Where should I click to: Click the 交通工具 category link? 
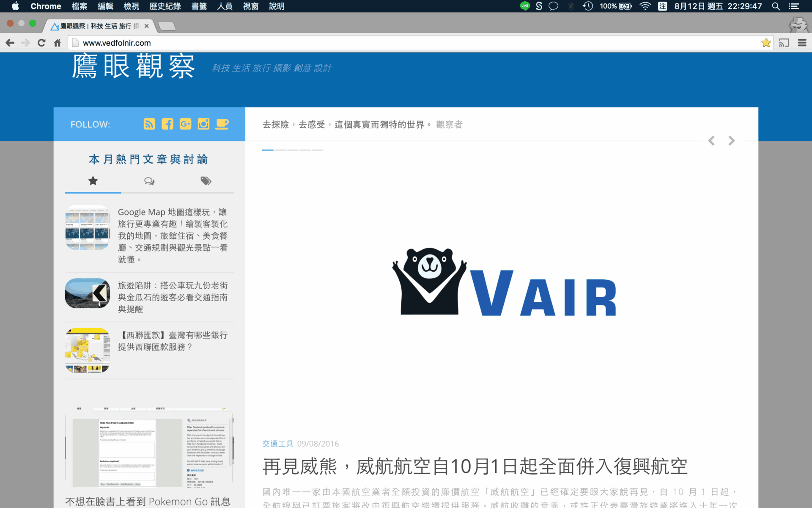point(278,444)
